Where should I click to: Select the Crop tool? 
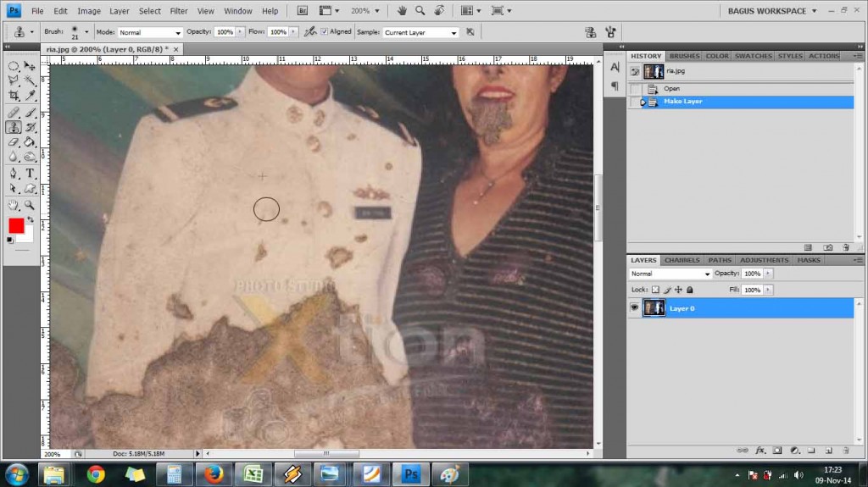14,95
